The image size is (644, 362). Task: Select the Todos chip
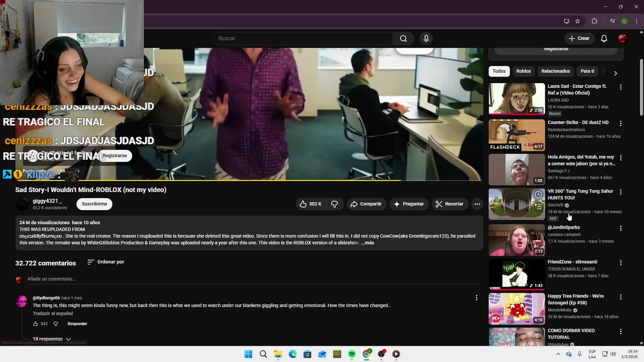tap(499, 71)
